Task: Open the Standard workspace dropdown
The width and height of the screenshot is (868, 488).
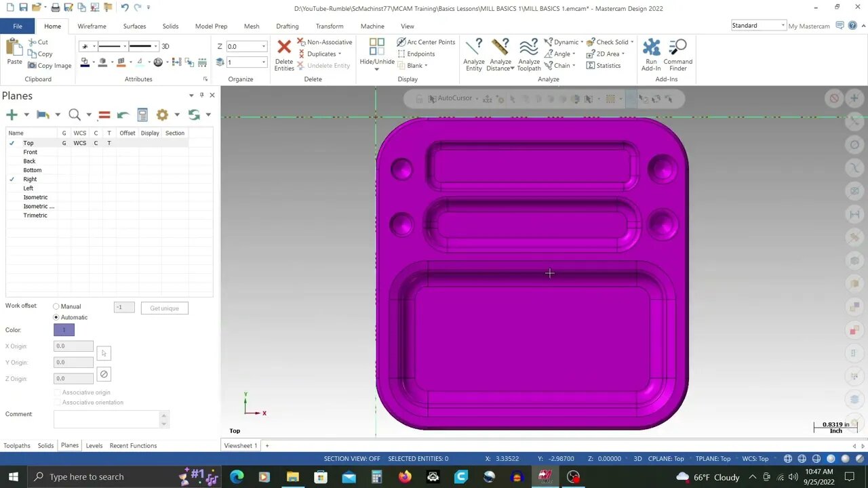Action: point(783,26)
